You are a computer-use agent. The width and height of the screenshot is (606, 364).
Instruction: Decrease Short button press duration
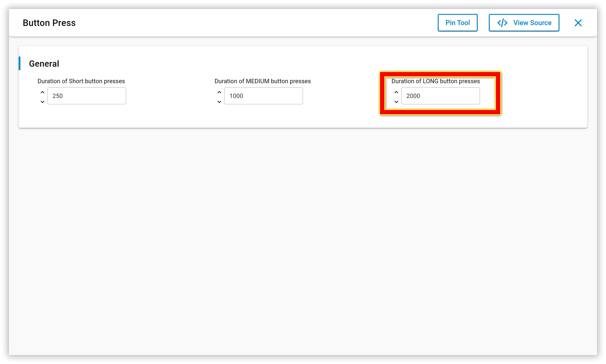(42, 102)
